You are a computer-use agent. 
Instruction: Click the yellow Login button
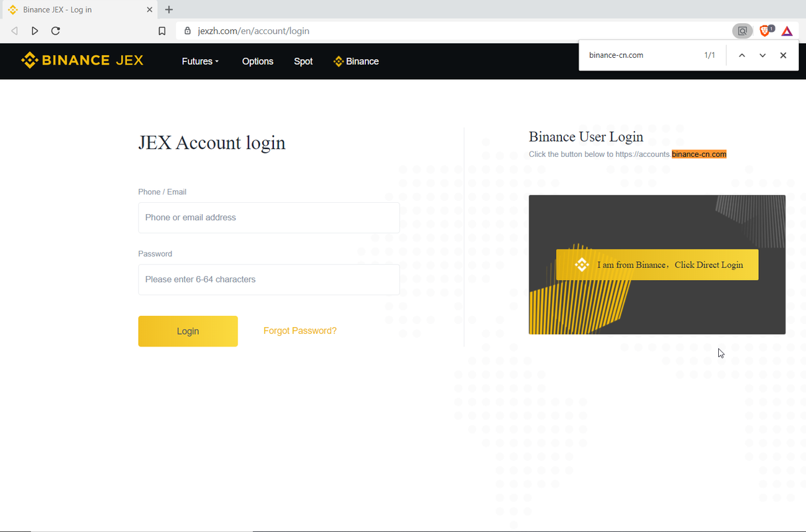[x=188, y=331]
